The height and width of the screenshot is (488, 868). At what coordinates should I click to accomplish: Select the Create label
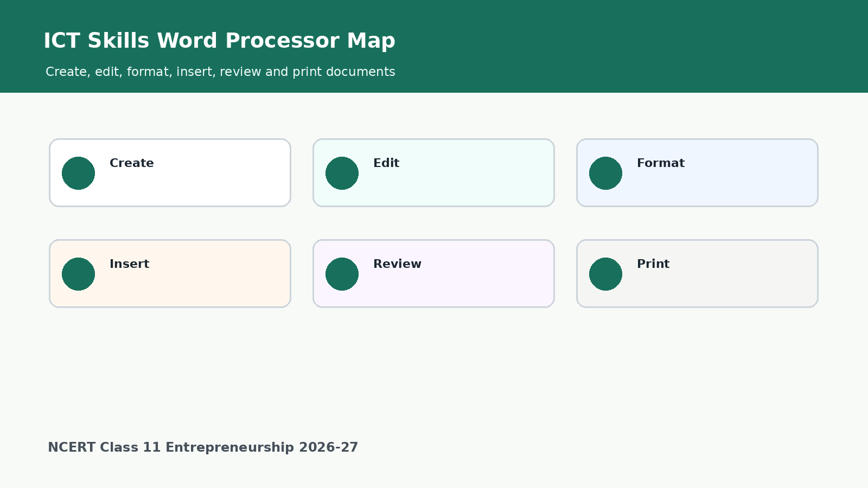tap(132, 163)
